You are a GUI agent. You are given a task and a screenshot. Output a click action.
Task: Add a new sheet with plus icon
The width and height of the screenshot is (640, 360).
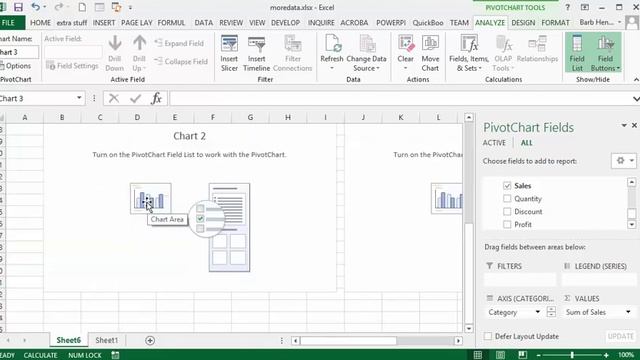pyautogui.click(x=150, y=340)
